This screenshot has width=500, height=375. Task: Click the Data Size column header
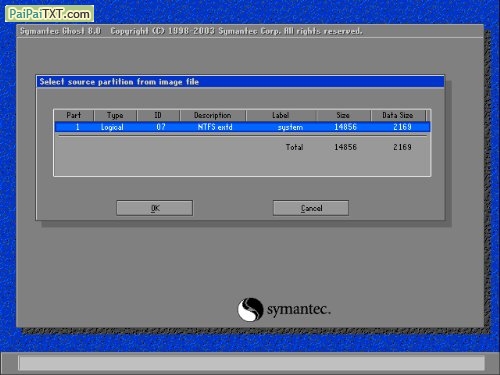[398, 115]
